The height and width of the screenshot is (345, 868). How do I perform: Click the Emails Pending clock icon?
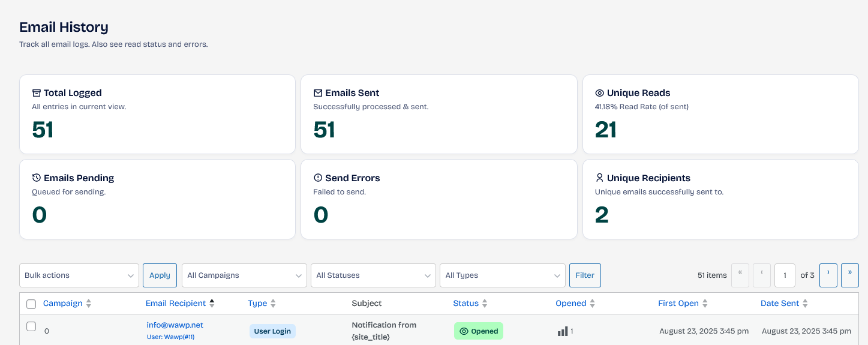point(37,178)
